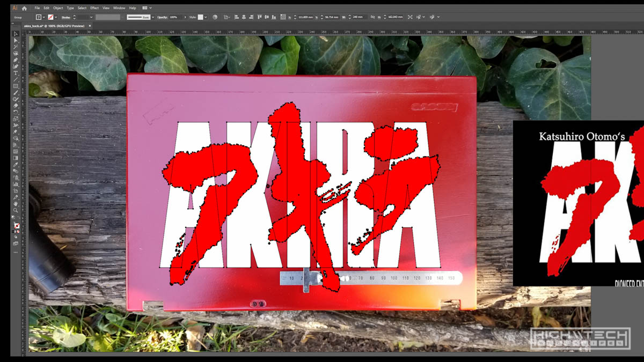Select the Eyedropper tool

16,165
